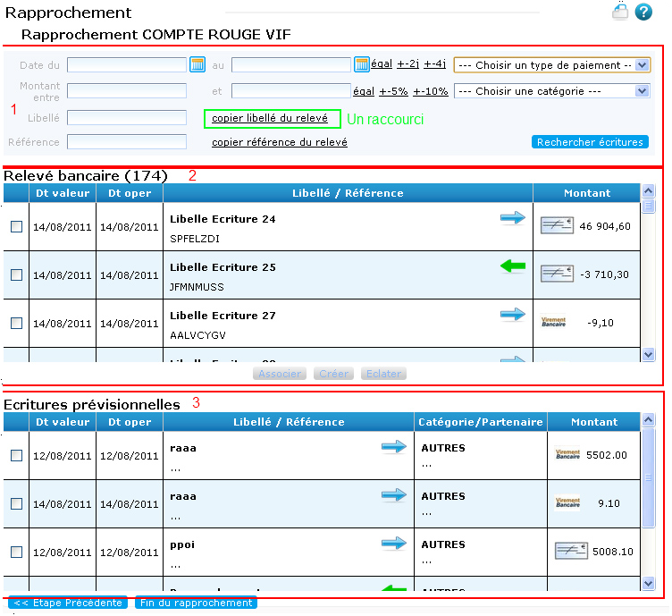Click the 'Créer' button
672x616 pixels.
[x=333, y=374]
